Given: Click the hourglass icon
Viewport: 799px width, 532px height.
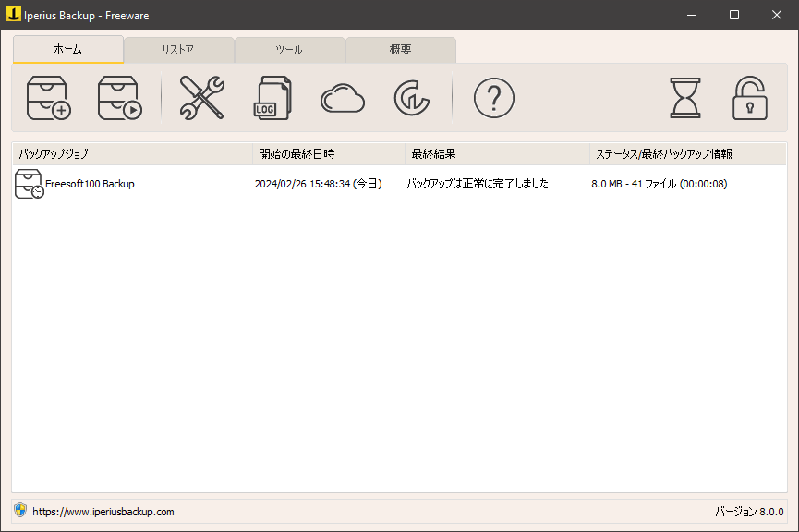Looking at the screenshot, I should pos(684,98).
